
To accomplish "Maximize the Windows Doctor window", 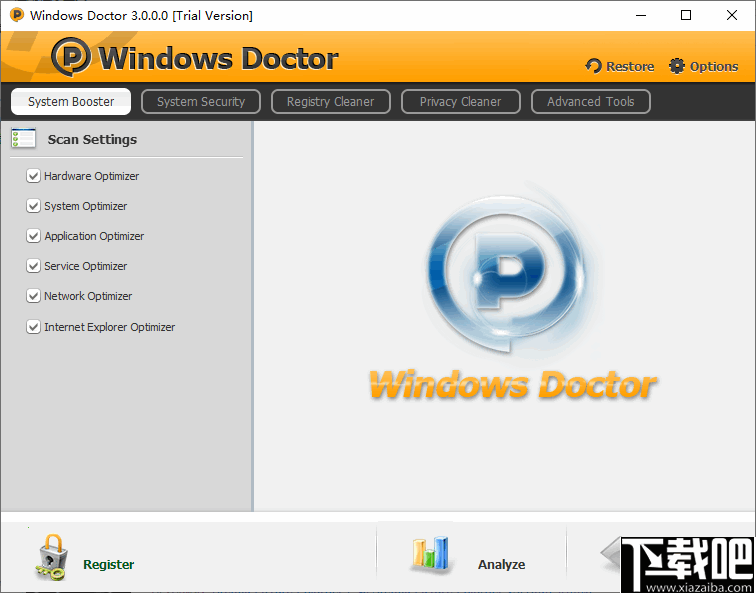I will [686, 15].
